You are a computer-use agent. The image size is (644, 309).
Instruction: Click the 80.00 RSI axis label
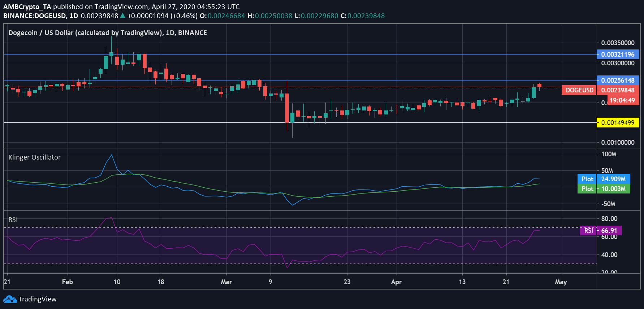tap(609, 219)
